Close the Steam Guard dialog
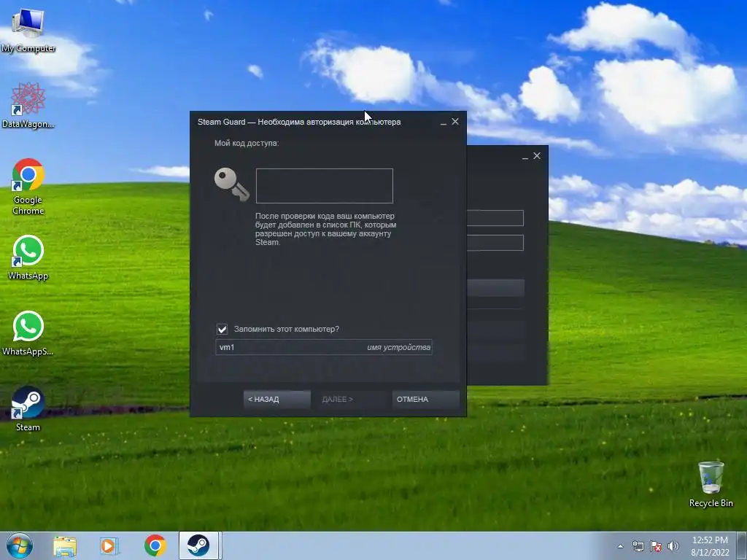Viewport: 747px width, 560px height. tap(455, 122)
